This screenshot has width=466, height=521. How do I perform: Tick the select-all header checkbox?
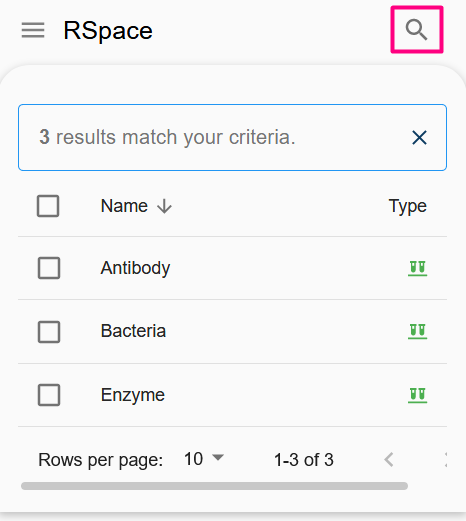(48, 206)
